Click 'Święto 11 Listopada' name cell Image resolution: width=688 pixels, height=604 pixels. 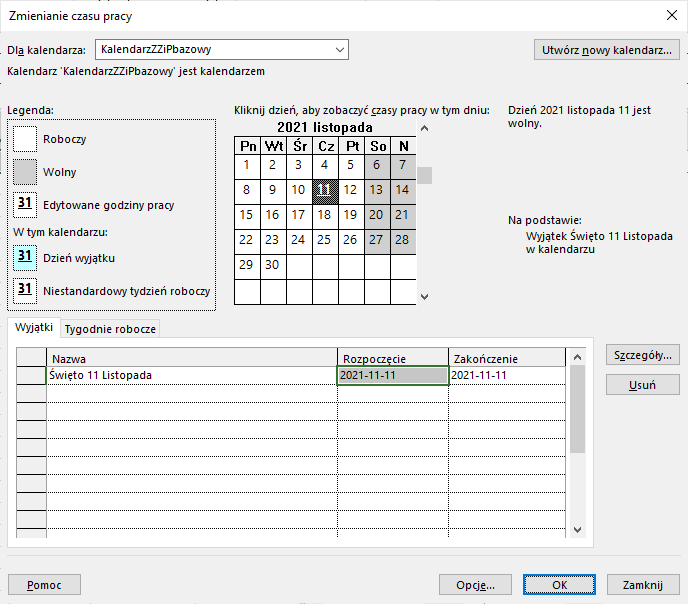pyautogui.click(x=190, y=375)
